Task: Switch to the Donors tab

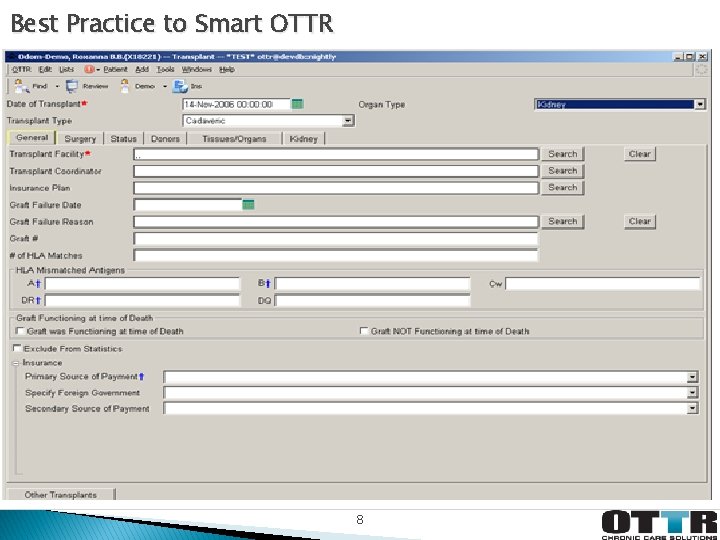Action: [165, 139]
